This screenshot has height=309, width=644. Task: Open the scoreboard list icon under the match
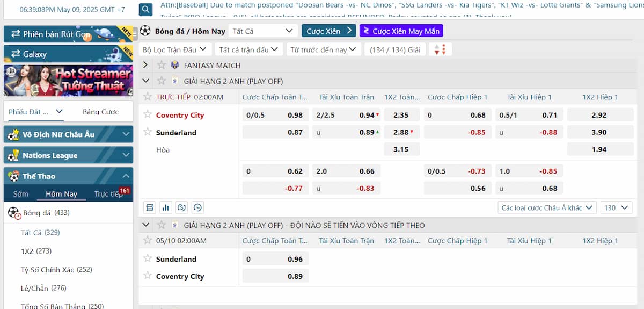coord(150,207)
